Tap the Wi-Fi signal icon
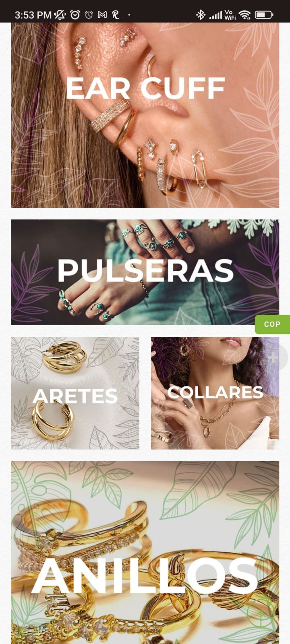 tap(244, 15)
